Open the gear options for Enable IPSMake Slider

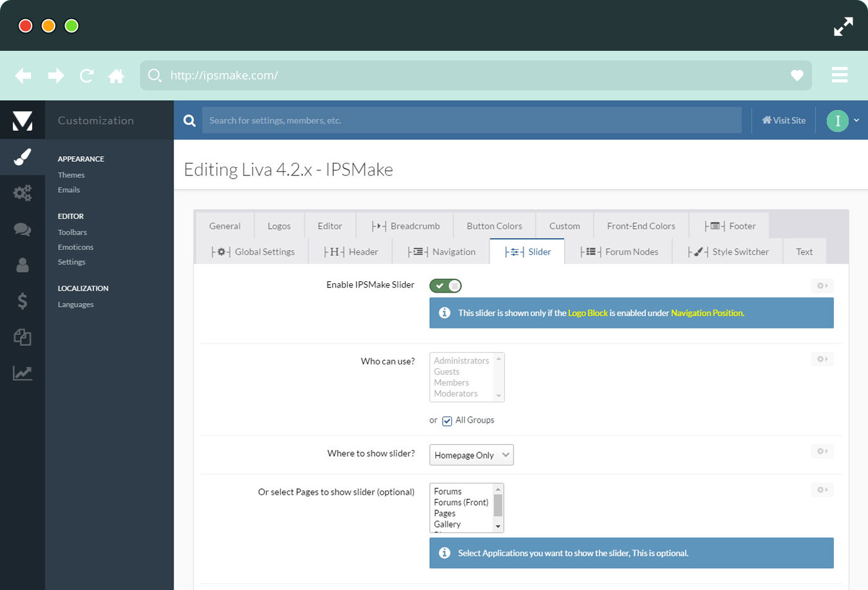point(822,286)
